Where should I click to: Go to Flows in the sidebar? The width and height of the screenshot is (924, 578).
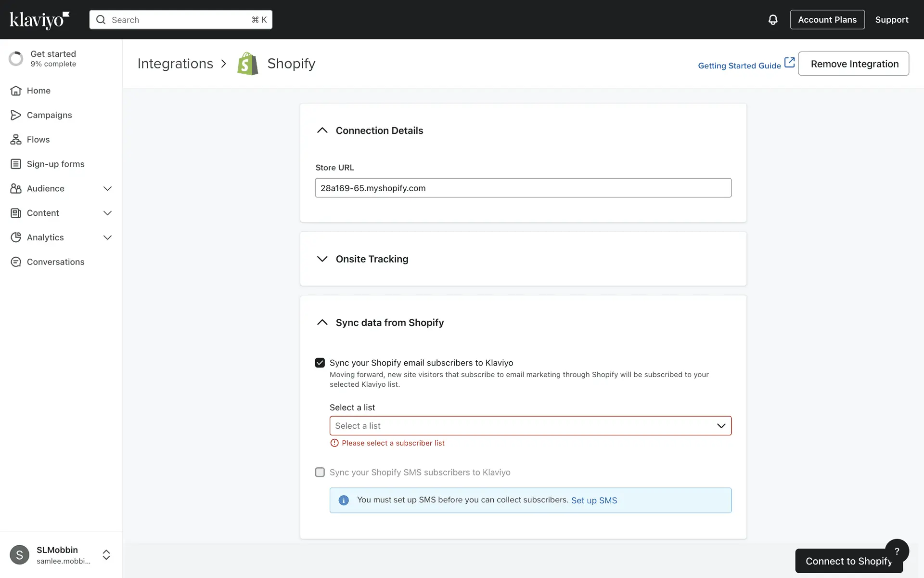tap(38, 140)
